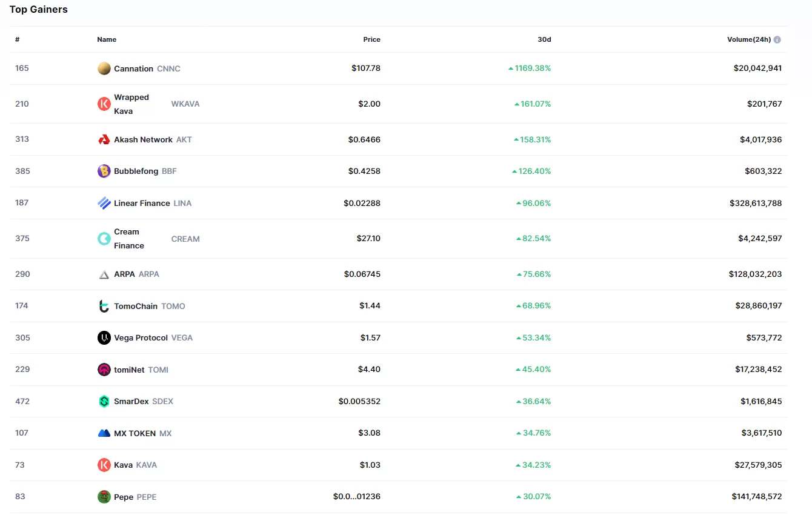The width and height of the screenshot is (812, 518).
Task: Click the Linear Finance logo icon
Action: pyautogui.click(x=104, y=203)
